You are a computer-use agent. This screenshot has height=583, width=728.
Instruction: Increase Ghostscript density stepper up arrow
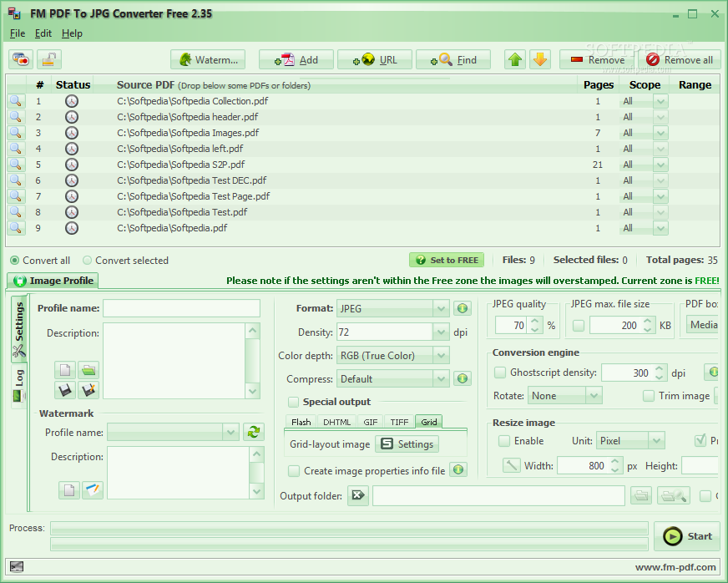(660, 369)
